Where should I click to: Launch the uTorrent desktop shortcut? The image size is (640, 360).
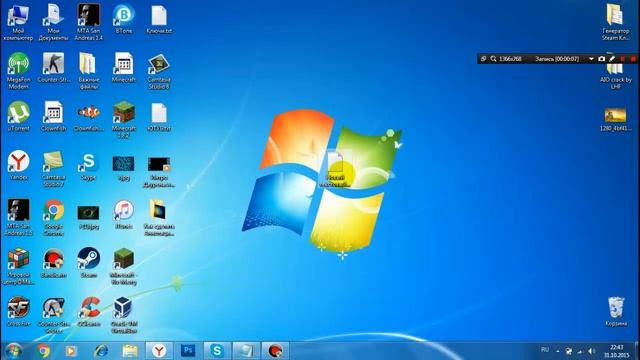pos(18,116)
